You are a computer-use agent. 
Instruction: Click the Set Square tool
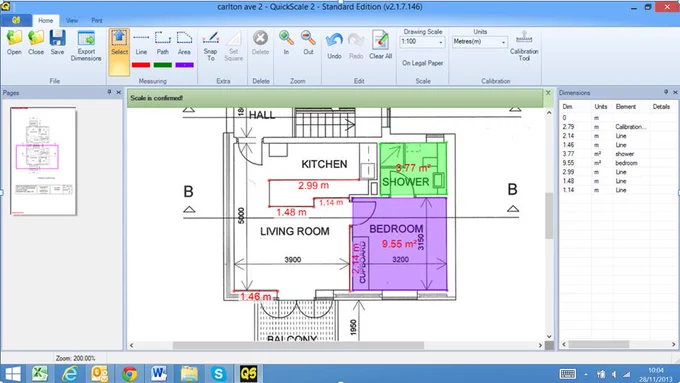tap(233, 46)
